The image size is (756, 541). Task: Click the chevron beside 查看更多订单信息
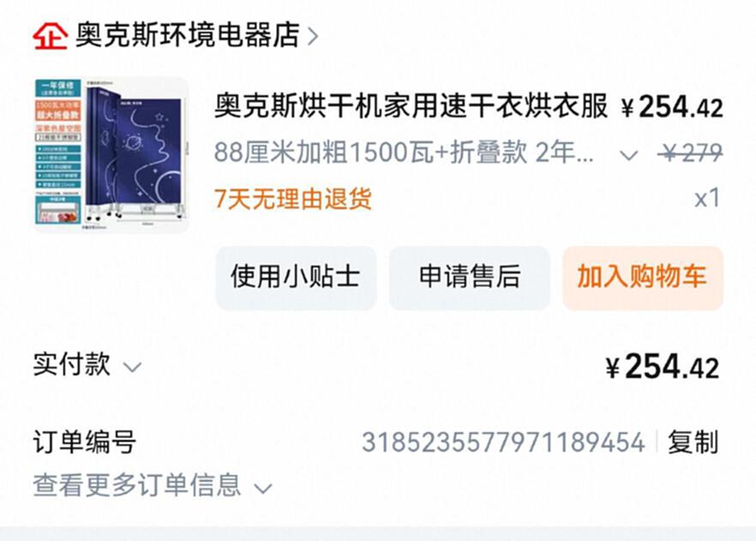coord(263,489)
